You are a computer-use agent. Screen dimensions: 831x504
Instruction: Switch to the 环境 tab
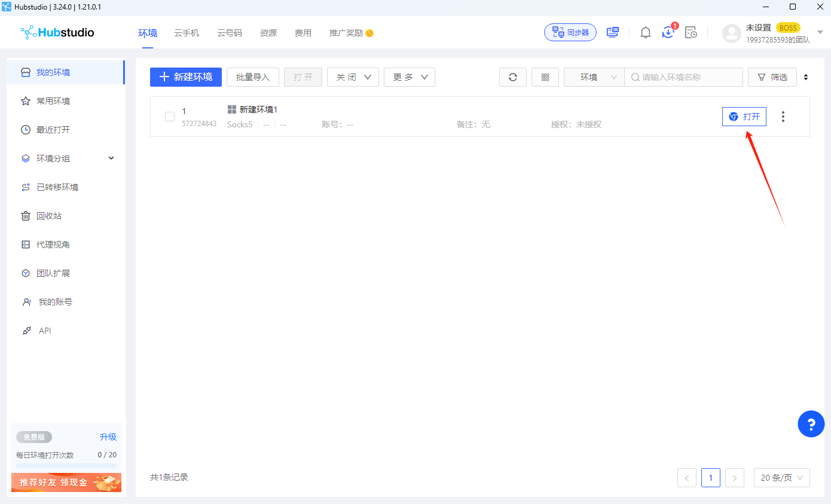click(148, 33)
